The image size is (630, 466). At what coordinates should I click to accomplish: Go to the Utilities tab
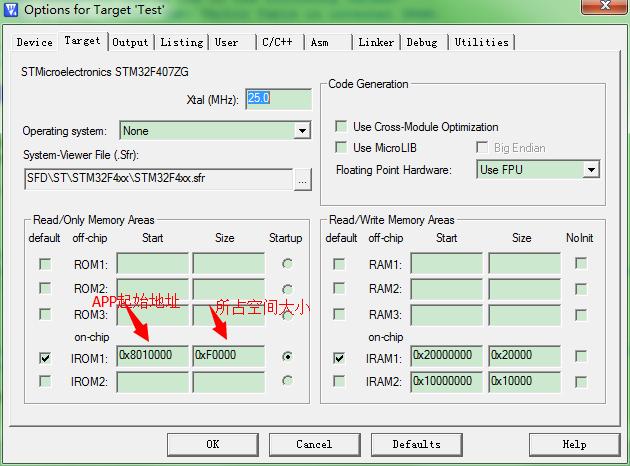pos(482,42)
